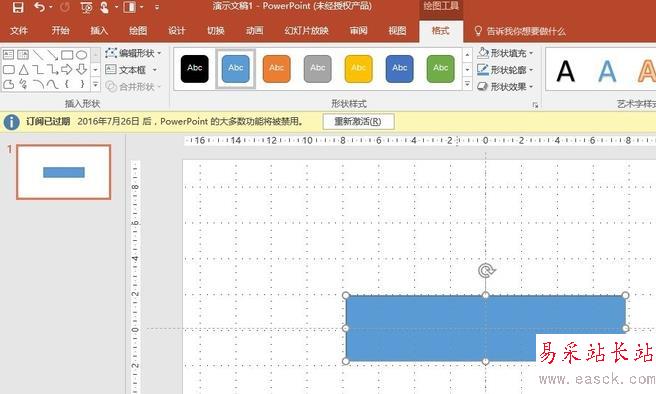Image resolution: width=656 pixels, height=394 pixels.
Task: Pick the down block arrow shape
Action: pos(82,69)
